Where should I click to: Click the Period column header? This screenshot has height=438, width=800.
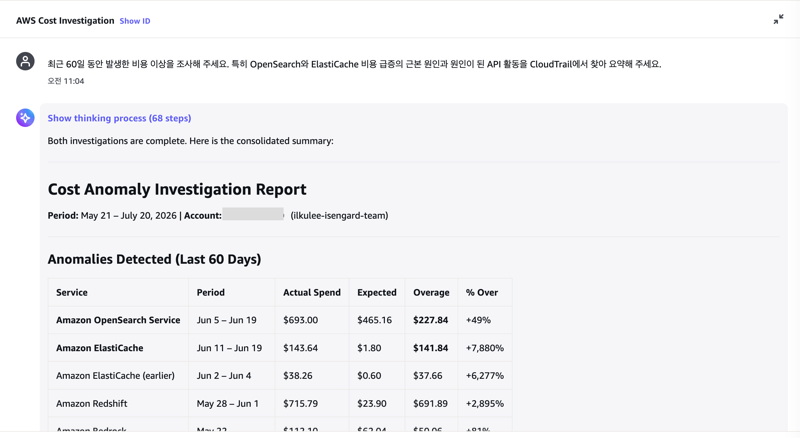click(210, 293)
